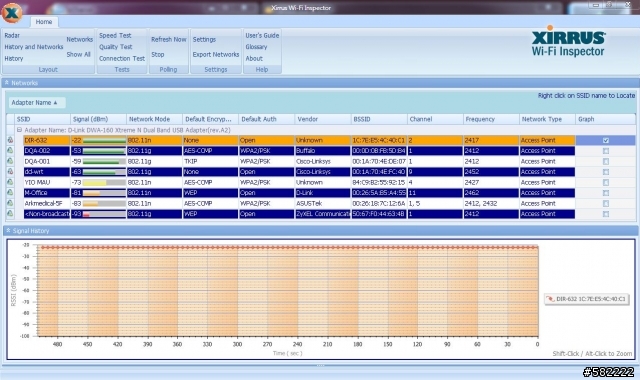Click Refresh Now in Polling
The height and width of the screenshot is (380, 640).
(169, 39)
